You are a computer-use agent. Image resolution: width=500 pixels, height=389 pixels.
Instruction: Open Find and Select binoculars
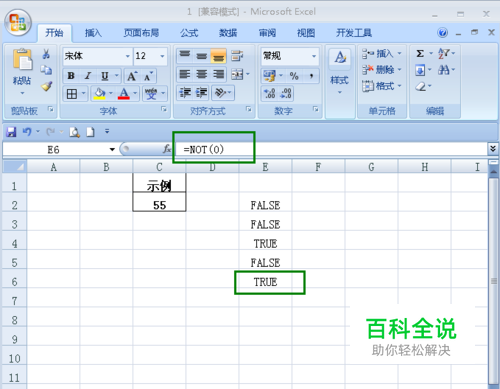443,70
